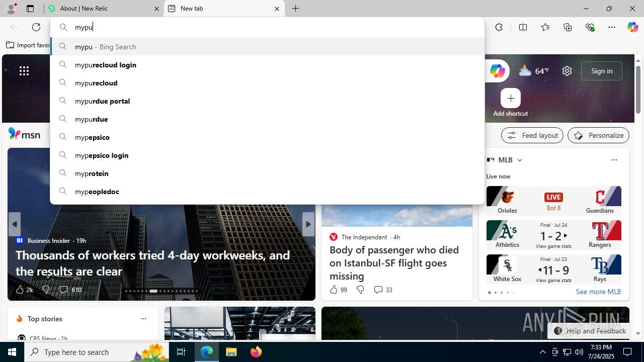
Task: Open File Explorer from taskbar
Action: tap(231, 352)
